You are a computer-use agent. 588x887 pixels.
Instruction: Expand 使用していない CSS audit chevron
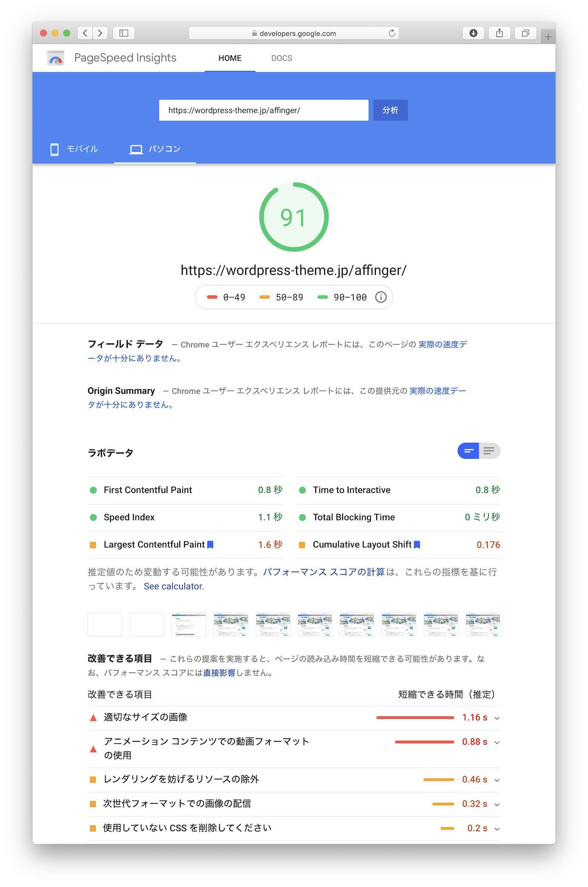497,829
